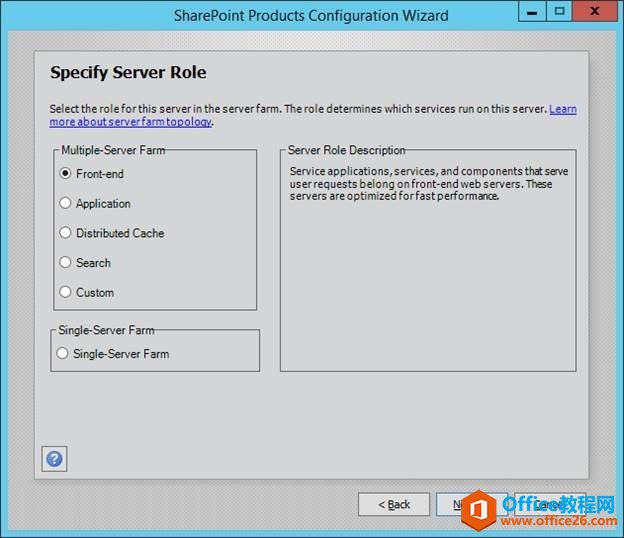Select the Front-end server role
This screenshot has height=538, width=624.
tap(92, 173)
